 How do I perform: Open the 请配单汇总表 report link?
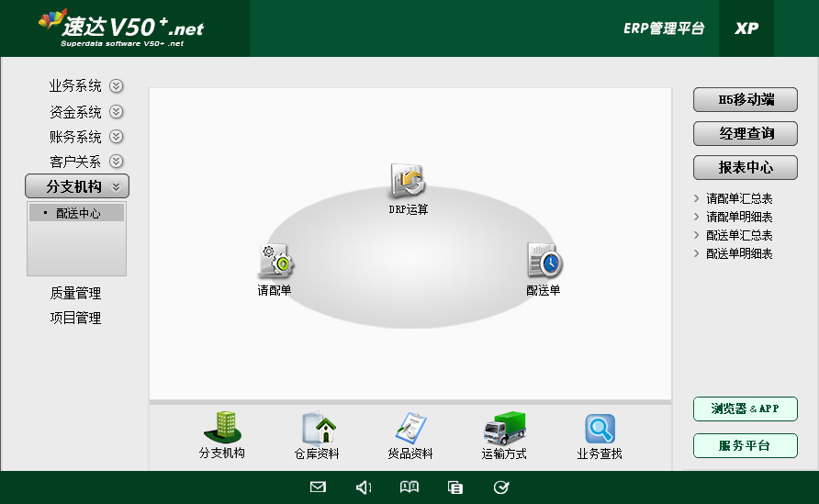pos(738,198)
